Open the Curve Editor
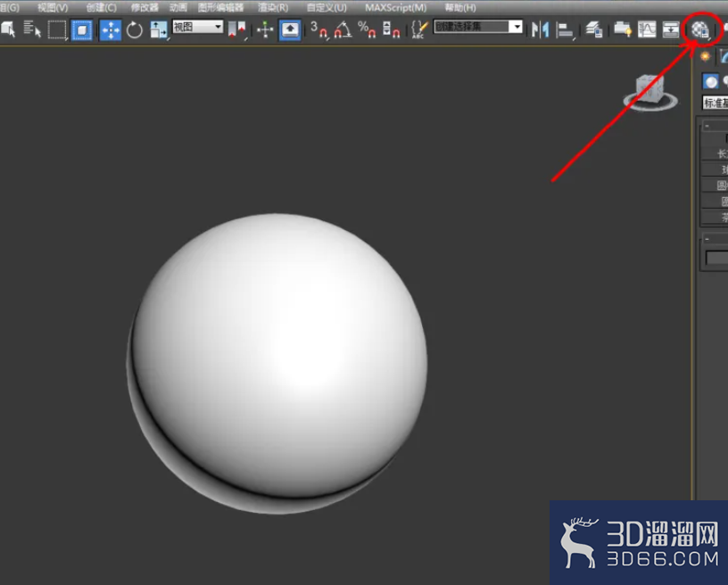 pos(647,29)
